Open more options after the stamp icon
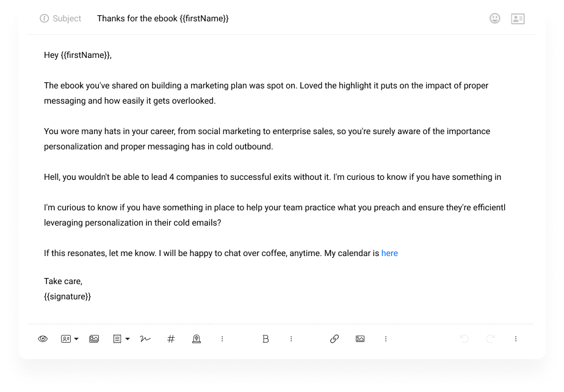 (222, 339)
